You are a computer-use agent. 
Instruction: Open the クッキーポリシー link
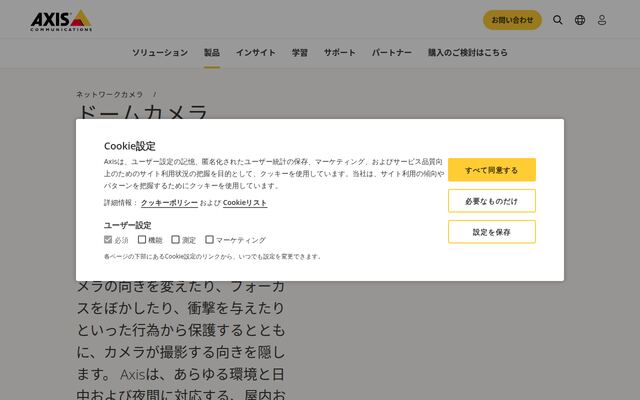tap(169, 203)
